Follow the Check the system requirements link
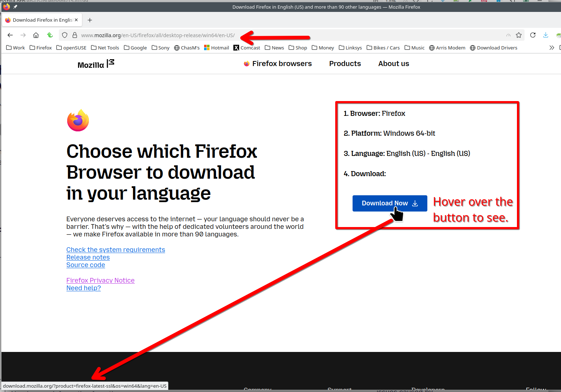 (x=116, y=250)
